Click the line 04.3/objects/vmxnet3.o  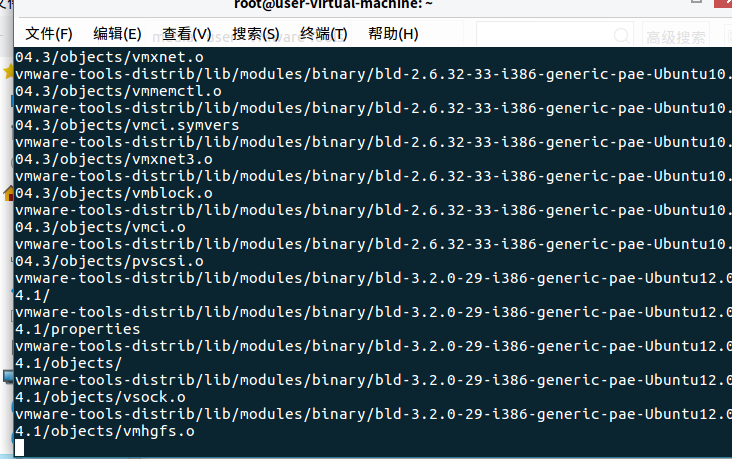coord(114,159)
